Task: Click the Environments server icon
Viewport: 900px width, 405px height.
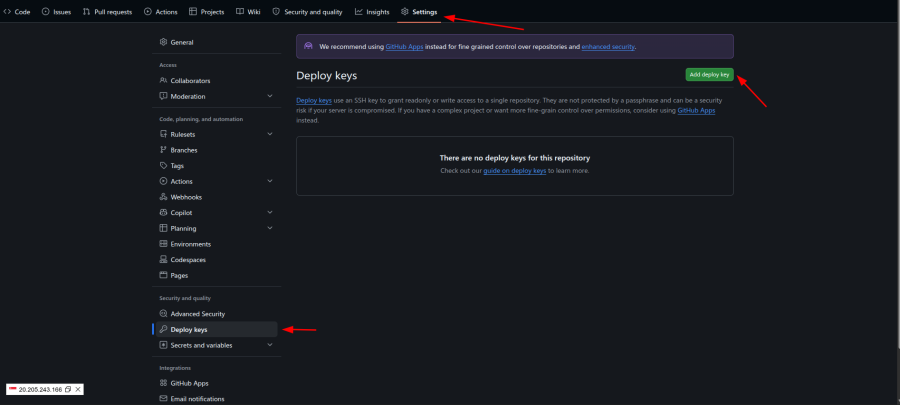Action: [x=163, y=244]
